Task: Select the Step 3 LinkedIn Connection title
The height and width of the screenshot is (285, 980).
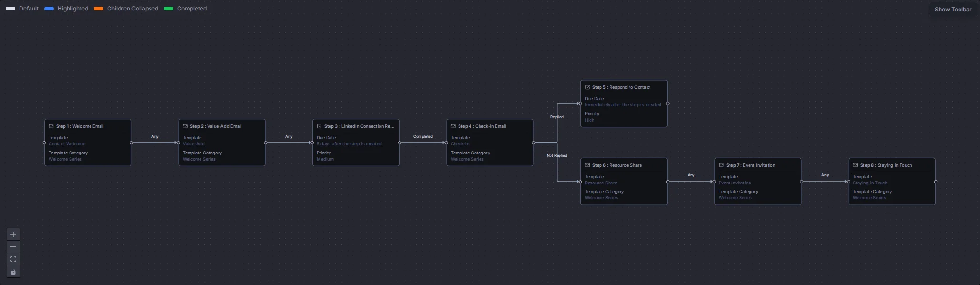Action: 359,126
